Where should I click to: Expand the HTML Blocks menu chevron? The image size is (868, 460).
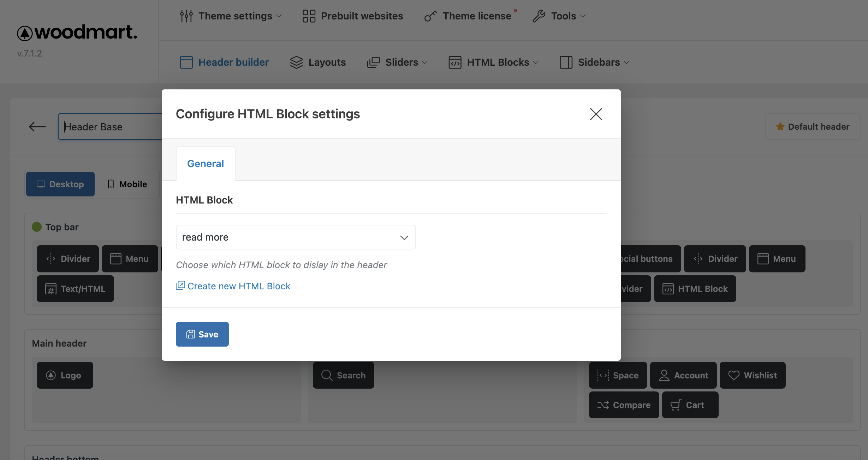[x=536, y=62]
